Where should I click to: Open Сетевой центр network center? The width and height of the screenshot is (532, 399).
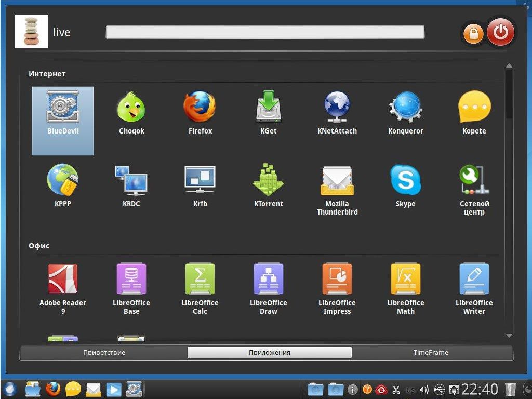[474, 190]
